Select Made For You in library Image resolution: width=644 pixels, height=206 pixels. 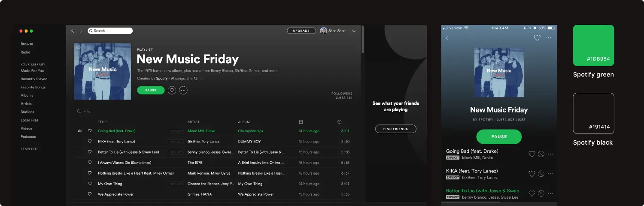[32, 70]
